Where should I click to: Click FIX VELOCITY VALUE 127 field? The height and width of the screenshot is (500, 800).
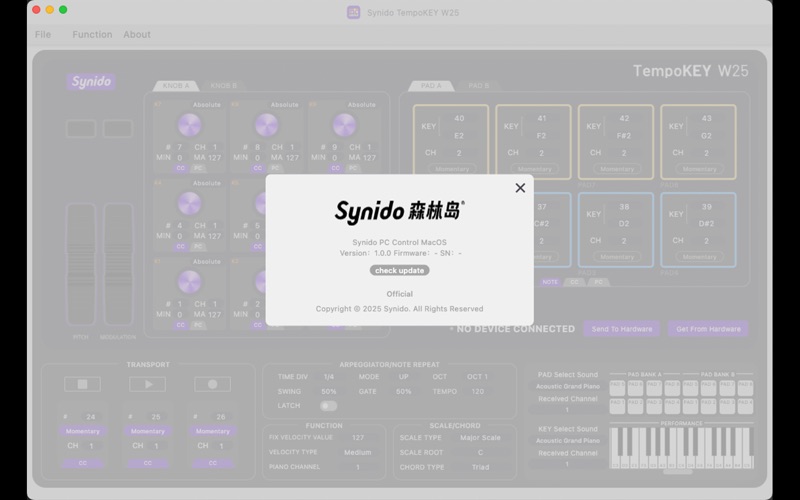pos(358,437)
